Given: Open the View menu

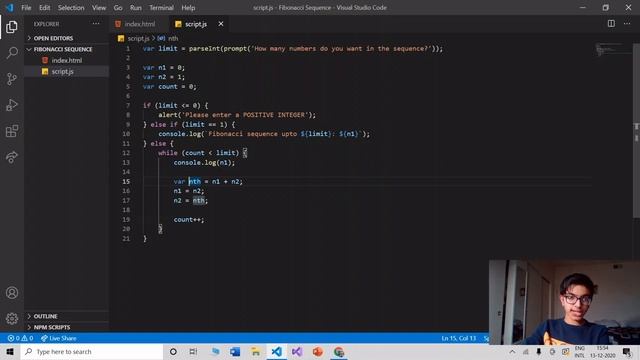Looking at the screenshot, I should pyautogui.click(x=99, y=8).
